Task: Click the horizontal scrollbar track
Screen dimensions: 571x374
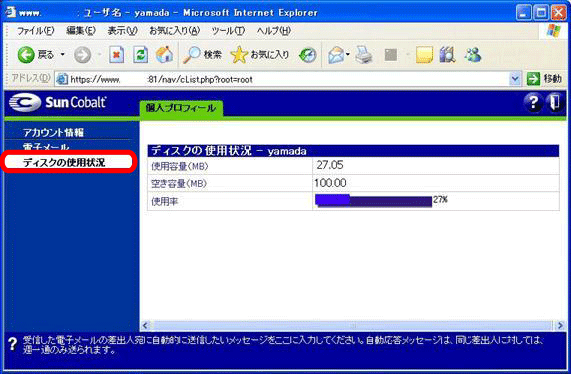Action: point(353,326)
